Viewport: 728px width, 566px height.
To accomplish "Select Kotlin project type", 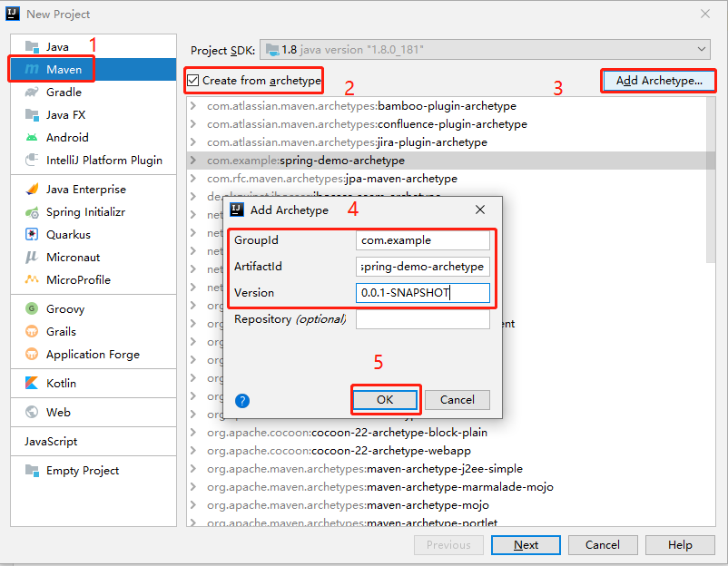I will point(93,383).
